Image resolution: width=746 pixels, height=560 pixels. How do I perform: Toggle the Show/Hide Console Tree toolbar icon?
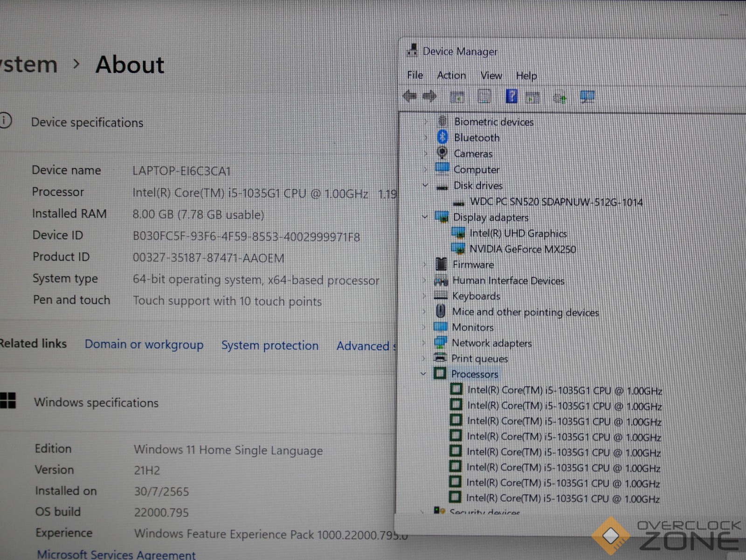click(x=457, y=97)
